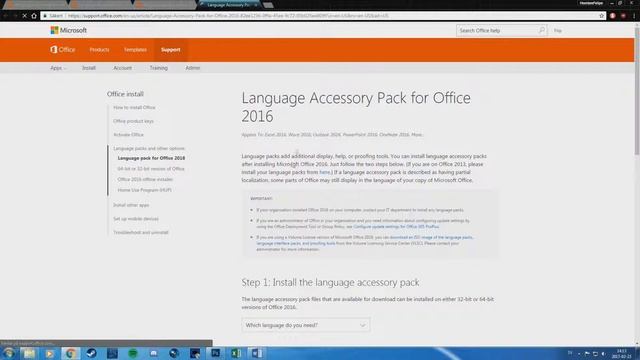Expand the Apps menu
The height and width of the screenshot is (360, 640).
point(58,68)
